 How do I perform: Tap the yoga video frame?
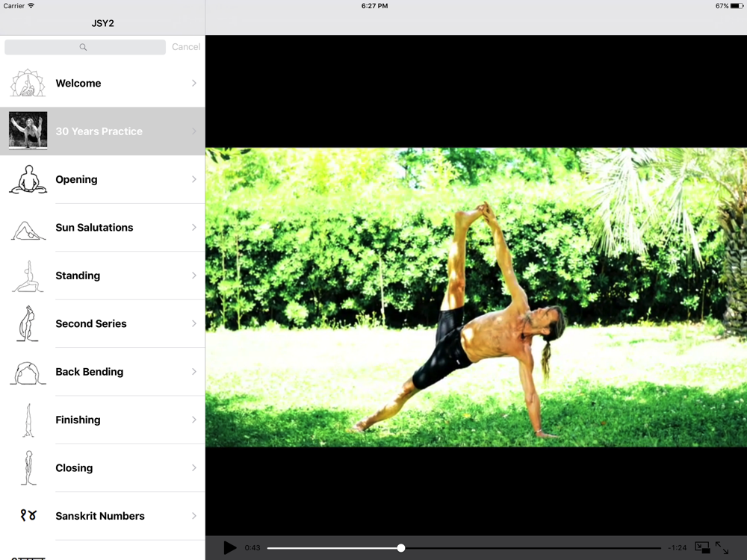click(x=476, y=297)
